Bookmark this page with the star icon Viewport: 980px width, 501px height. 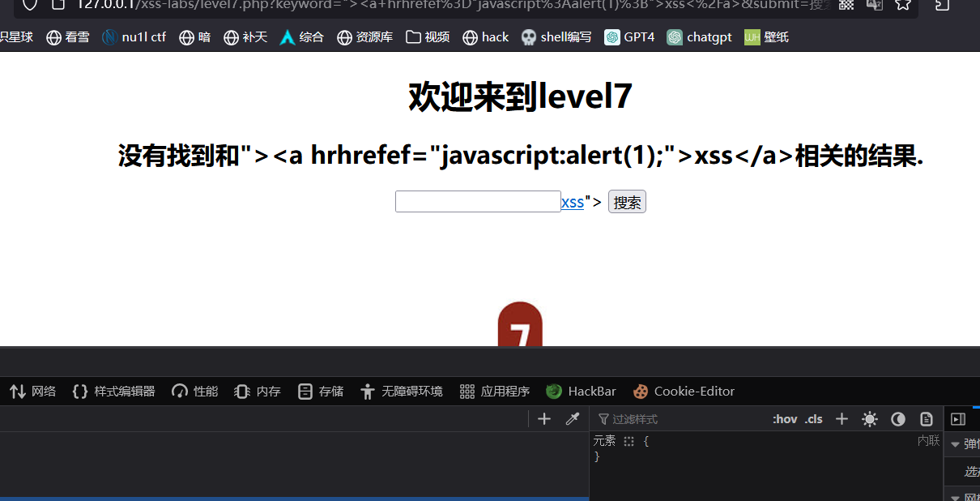903,5
